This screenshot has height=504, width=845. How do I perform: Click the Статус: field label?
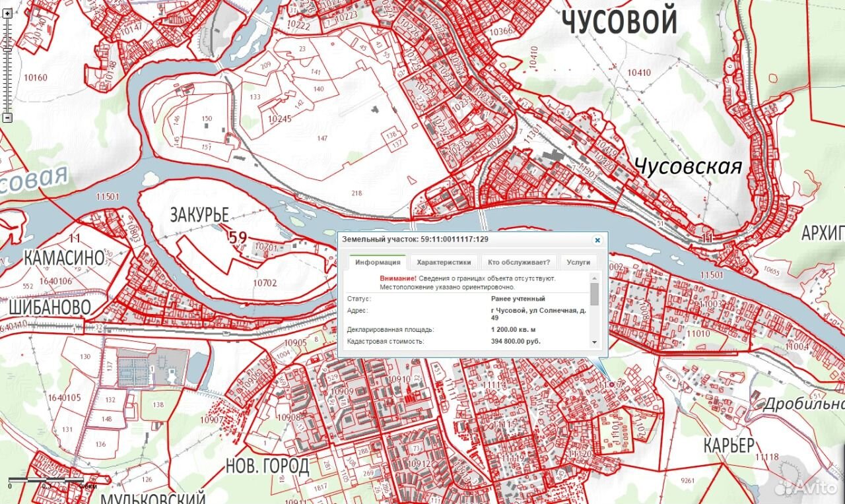click(359, 299)
